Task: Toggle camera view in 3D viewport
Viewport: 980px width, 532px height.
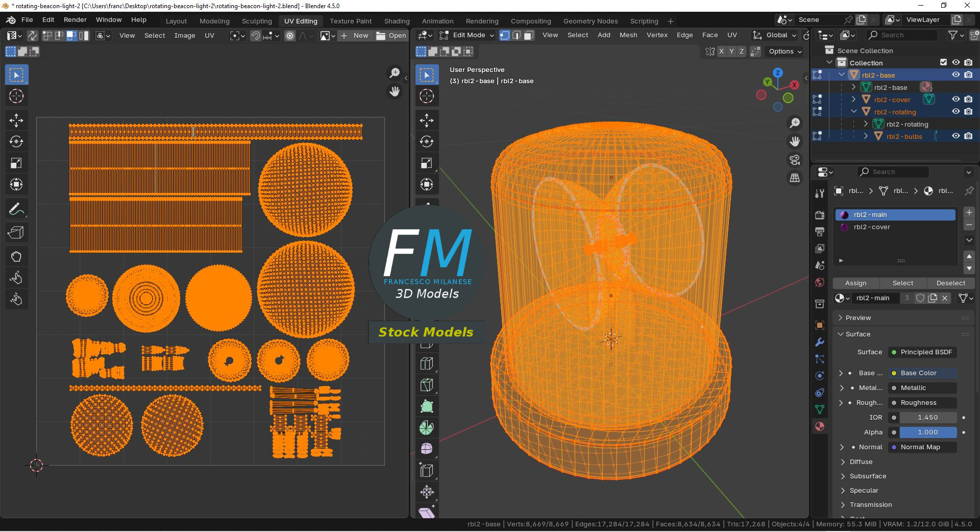Action: [795, 160]
